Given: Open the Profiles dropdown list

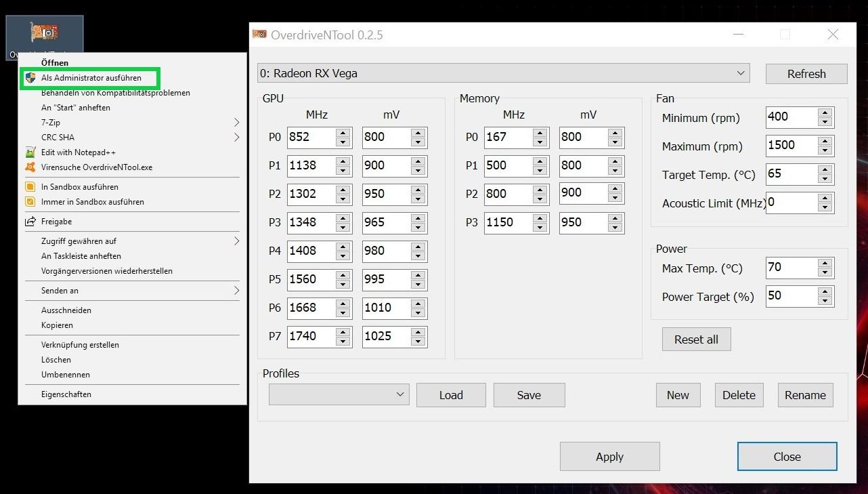Looking at the screenshot, I should 339,394.
